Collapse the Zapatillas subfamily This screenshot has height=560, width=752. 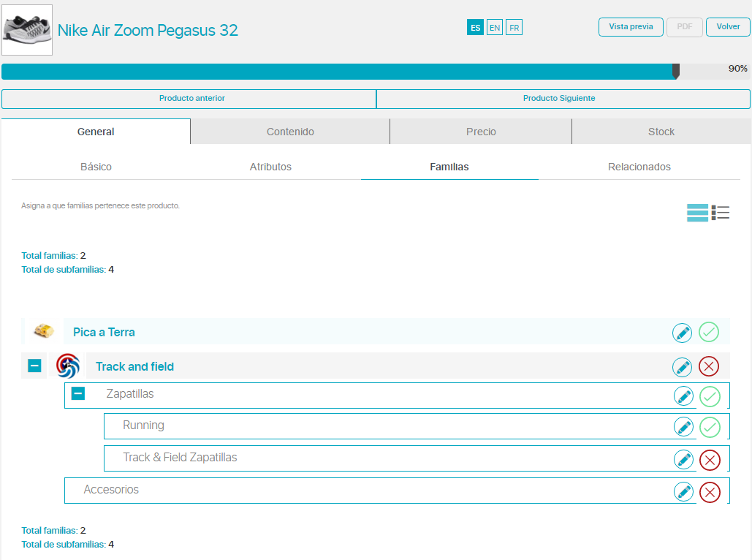click(78, 393)
